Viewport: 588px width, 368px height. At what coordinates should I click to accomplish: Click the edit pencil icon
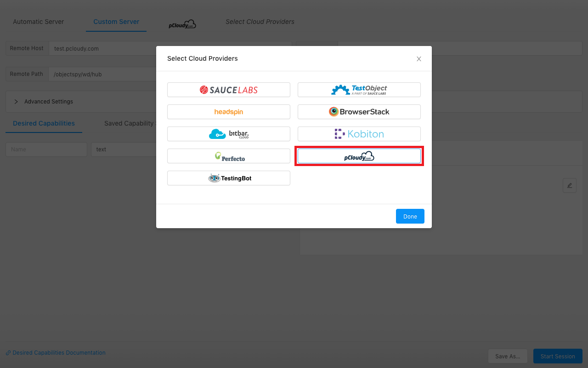[x=570, y=185]
